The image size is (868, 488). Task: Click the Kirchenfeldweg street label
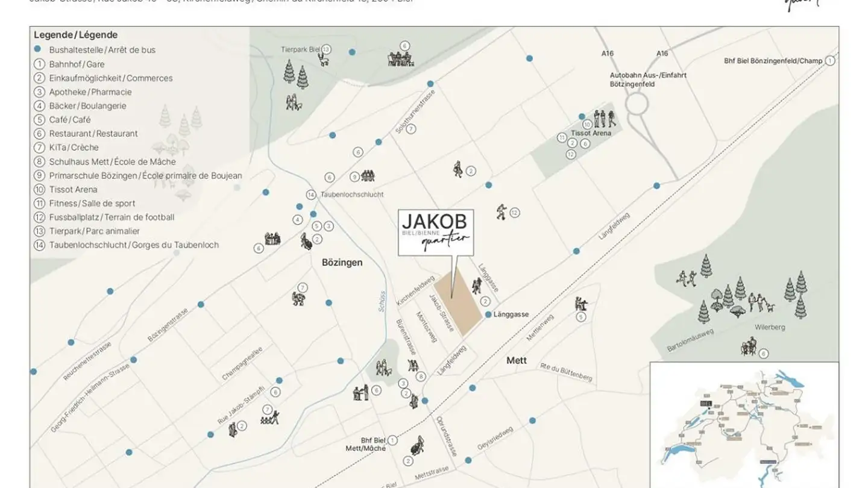click(x=415, y=290)
